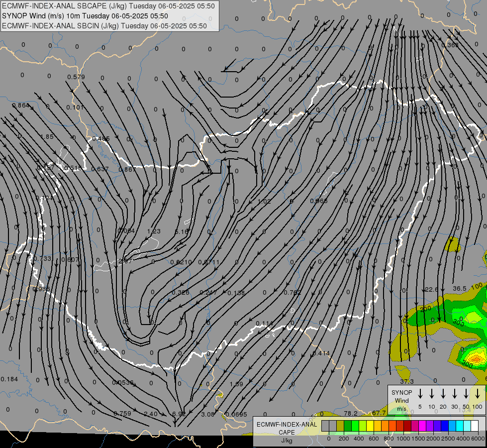
Task: Click the 6000 tick label on the CAPE scale
Action: click(x=479, y=439)
